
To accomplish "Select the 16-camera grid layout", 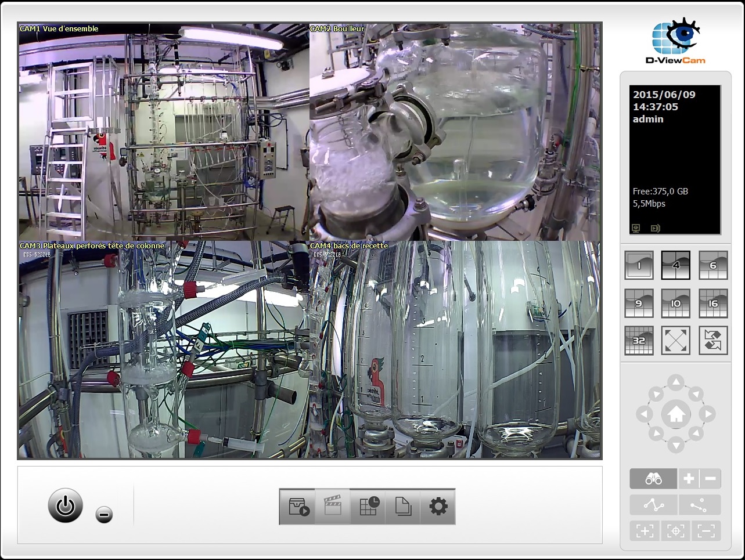I will pos(712,303).
